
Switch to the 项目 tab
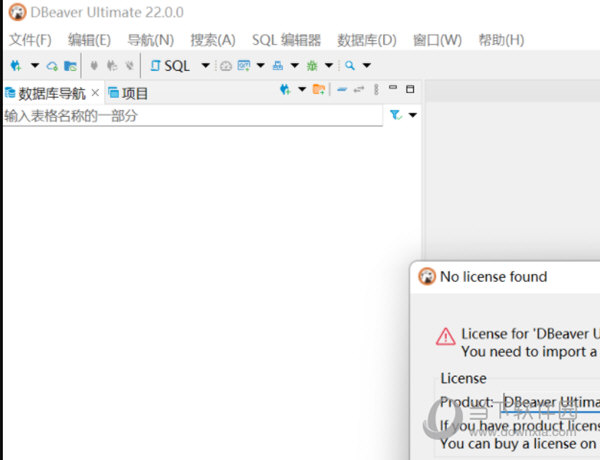pos(128,93)
